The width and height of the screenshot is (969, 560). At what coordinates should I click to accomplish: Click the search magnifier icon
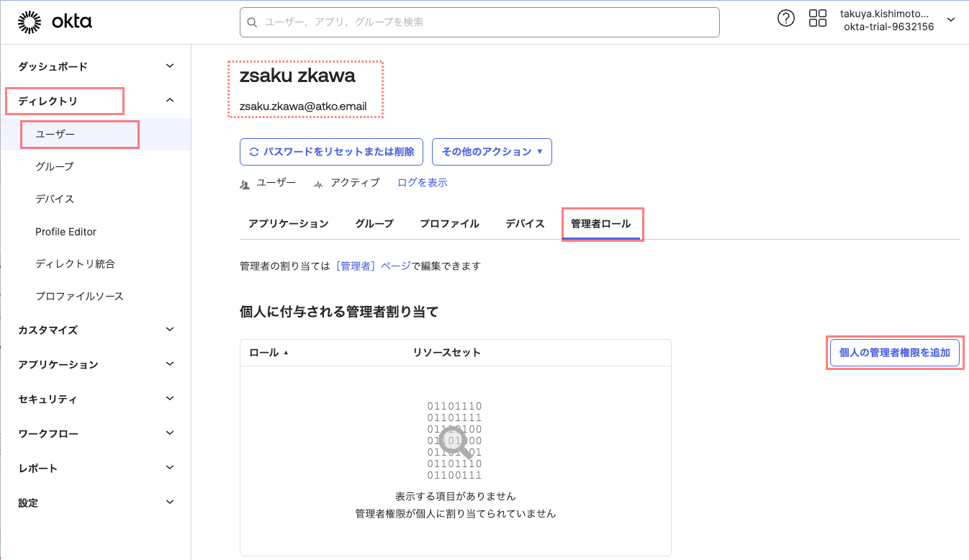point(253,22)
